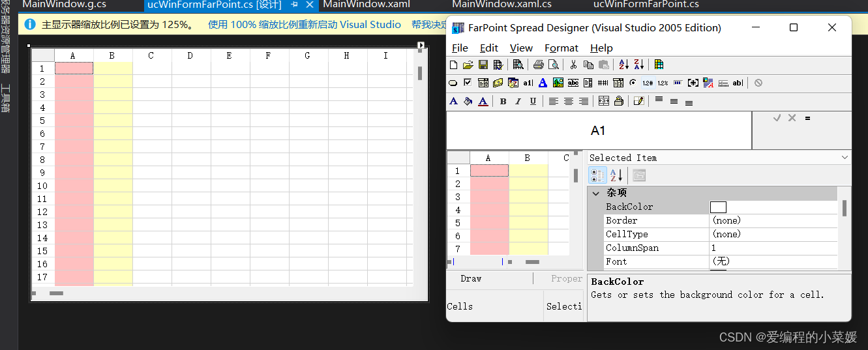868x350 pixels.
Task: Cut selection with the scissors icon
Action: 573,65
